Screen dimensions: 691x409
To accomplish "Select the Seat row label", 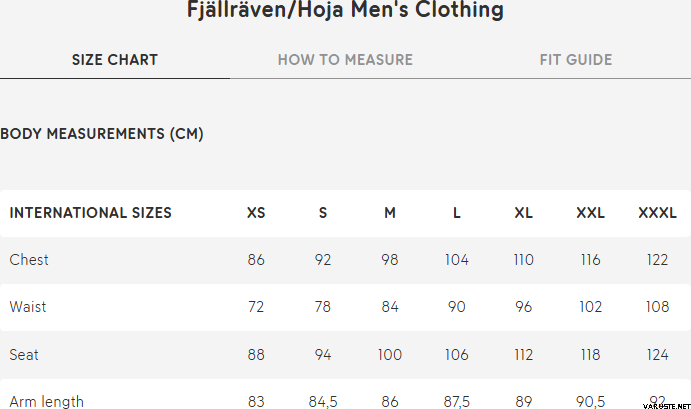I will click(x=24, y=355).
